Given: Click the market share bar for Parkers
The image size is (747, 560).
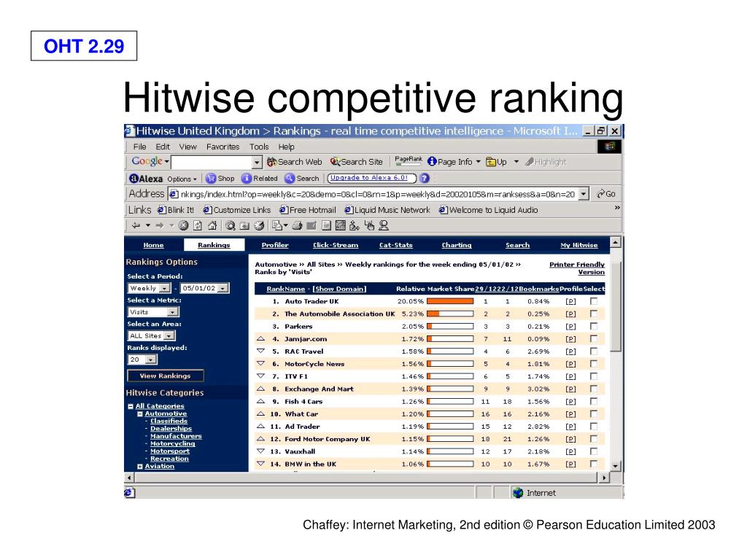Looking at the screenshot, I should pos(450,326).
